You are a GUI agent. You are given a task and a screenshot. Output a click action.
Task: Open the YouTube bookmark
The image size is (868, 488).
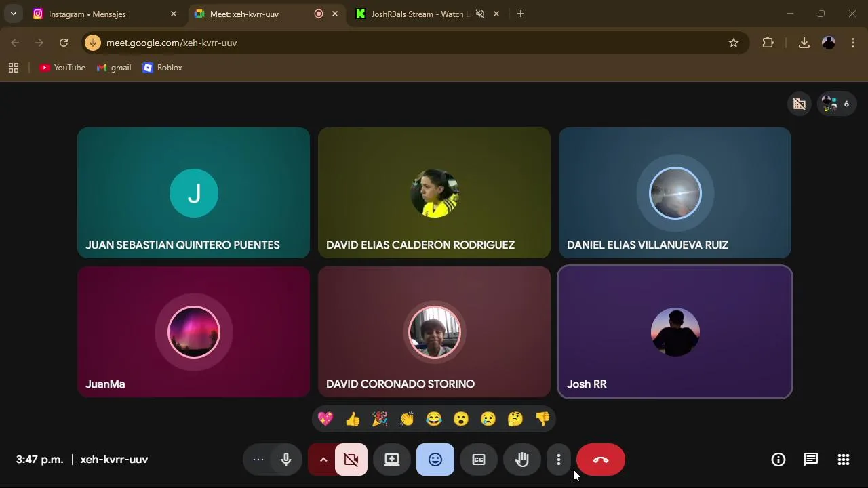[x=62, y=68]
